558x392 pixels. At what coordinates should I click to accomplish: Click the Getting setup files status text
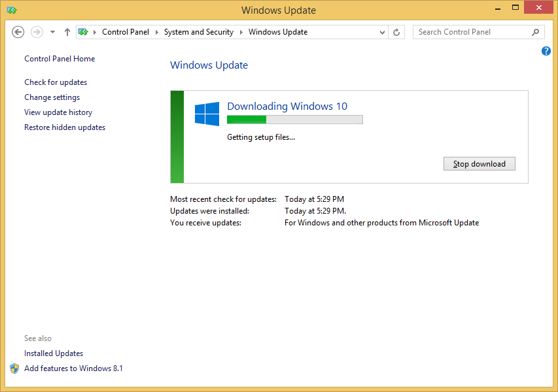[x=261, y=137]
